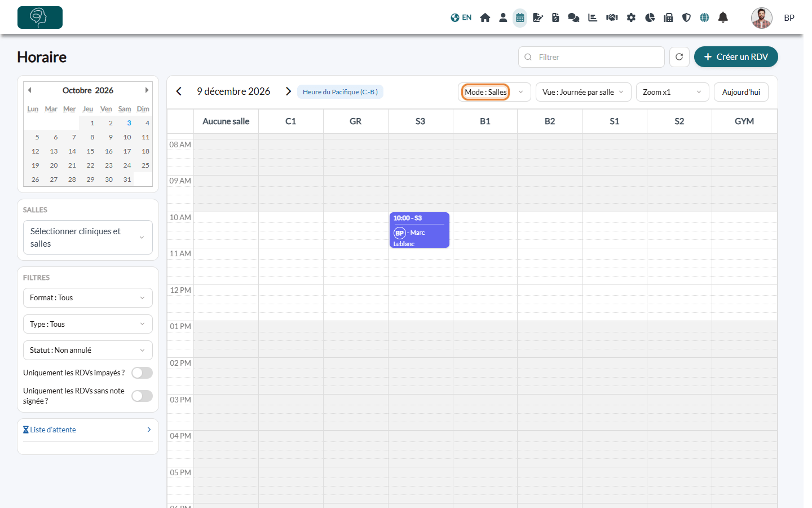The height and width of the screenshot is (508, 812).
Task: Open the notes signing pen icon
Action: [x=538, y=17]
